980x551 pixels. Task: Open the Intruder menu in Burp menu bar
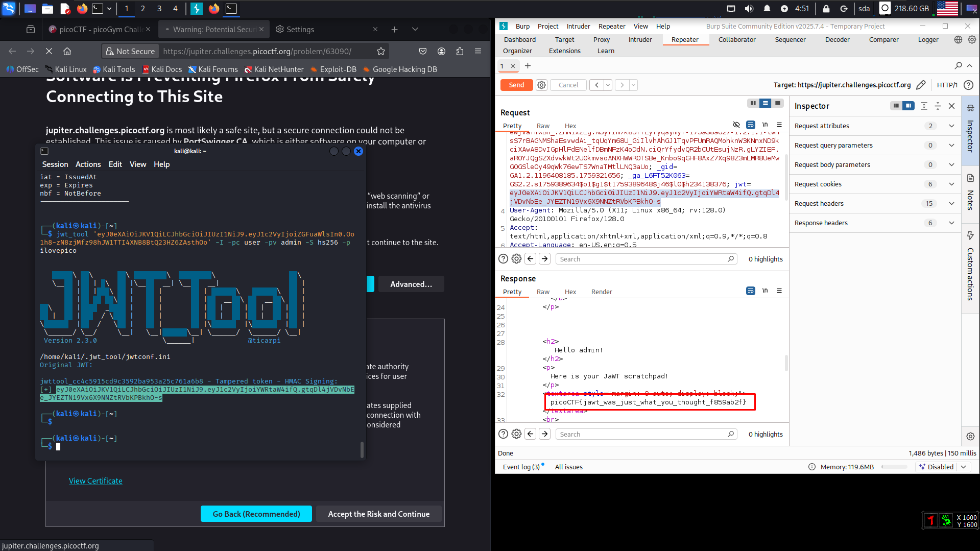[x=578, y=26]
